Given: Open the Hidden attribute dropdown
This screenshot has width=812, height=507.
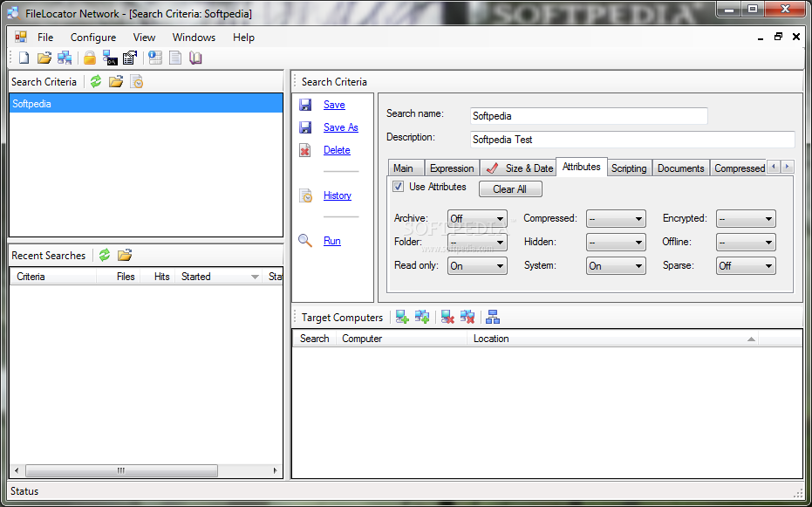Looking at the screenshot, I should tap(616, 242).
